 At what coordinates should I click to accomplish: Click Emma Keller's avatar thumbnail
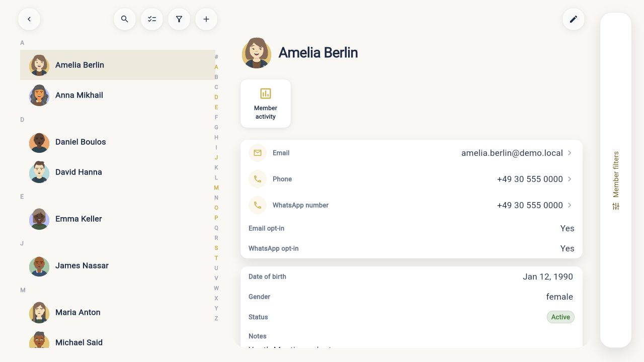[39, 219]
